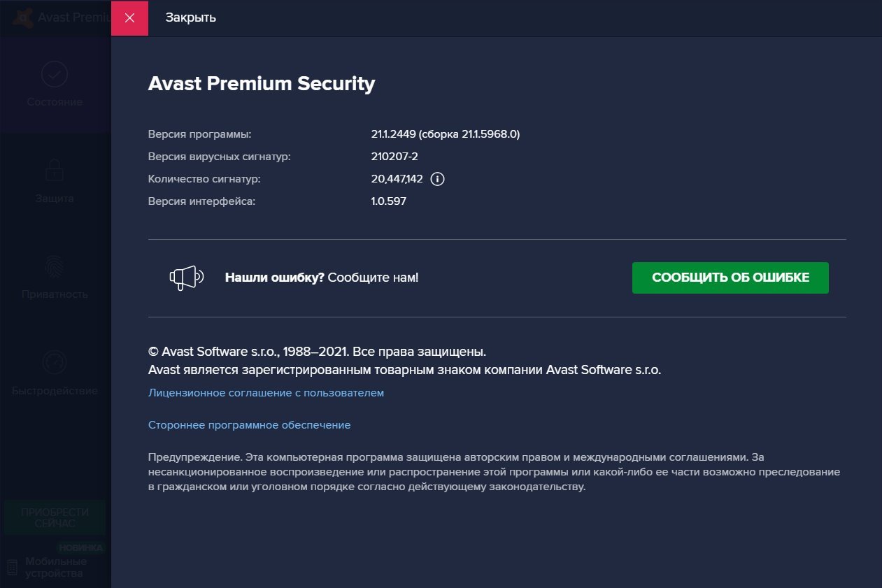Click the megaphone icon
The image size is (882, 588).
click(x=186, y=278)
